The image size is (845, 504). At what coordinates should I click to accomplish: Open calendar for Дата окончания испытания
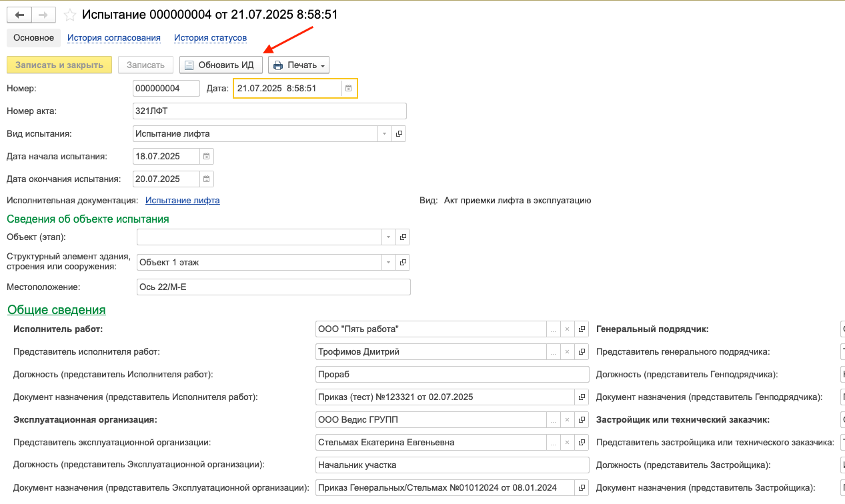pos(206,179)
